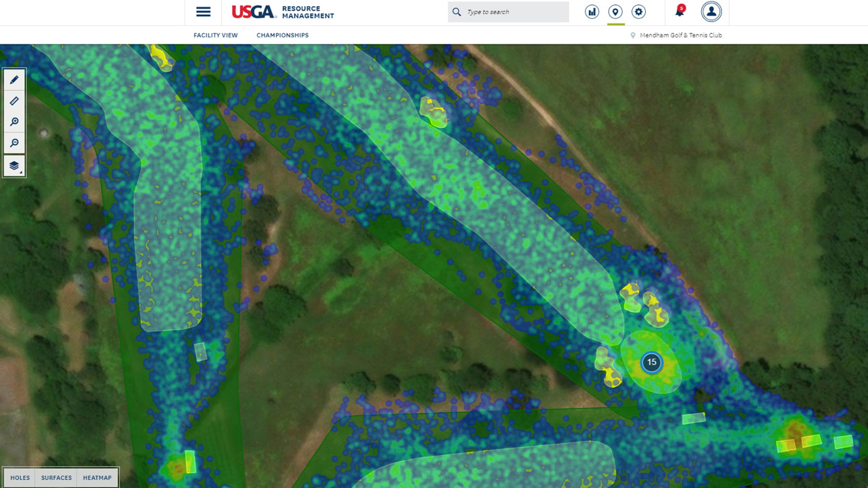Open the layers tool on the map toolbar

(x=14, y=165)
